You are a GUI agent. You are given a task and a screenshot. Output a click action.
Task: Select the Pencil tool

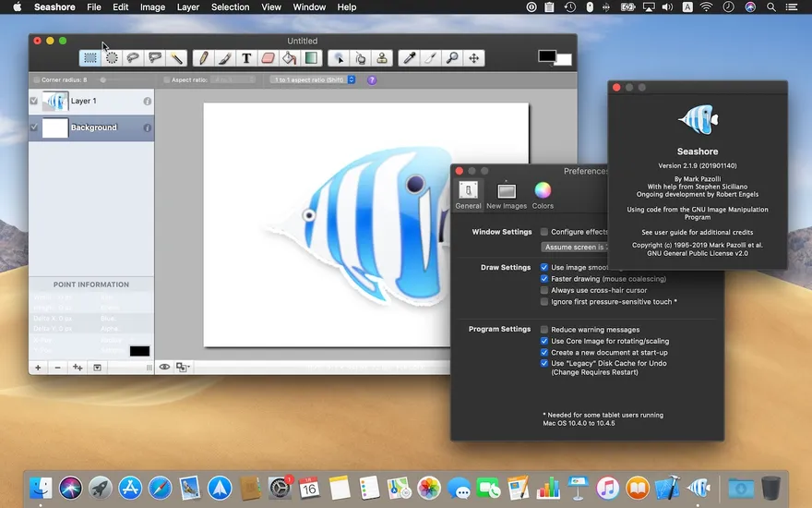pos(204,58)
